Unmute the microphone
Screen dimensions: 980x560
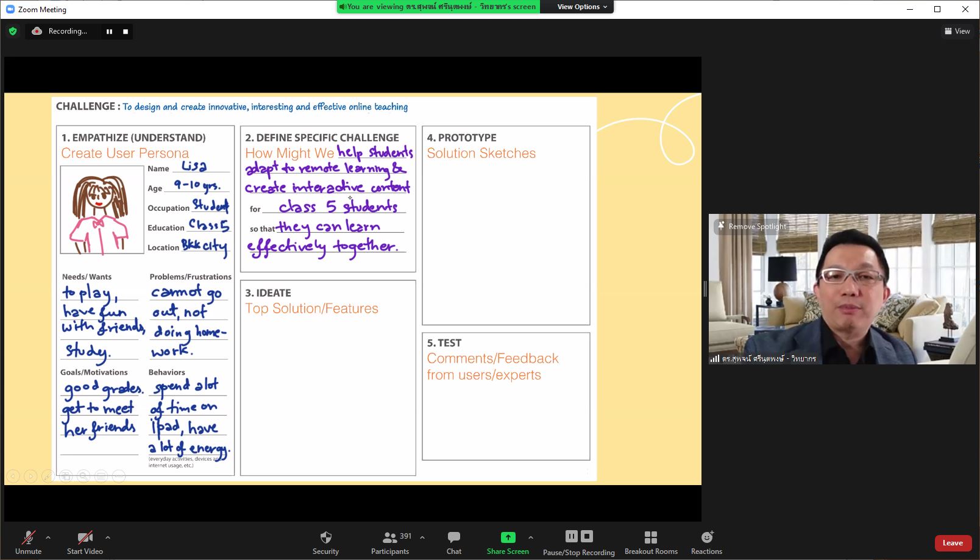pos(28,542)
